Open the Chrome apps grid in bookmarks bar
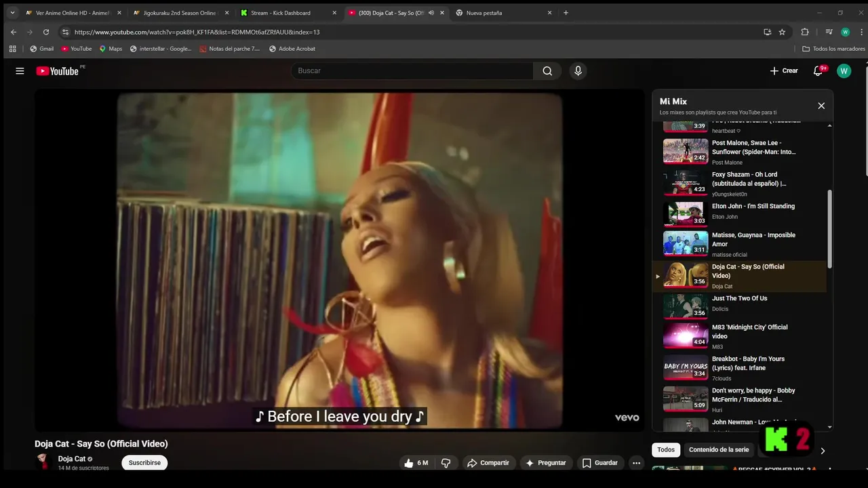 point(12,49)
